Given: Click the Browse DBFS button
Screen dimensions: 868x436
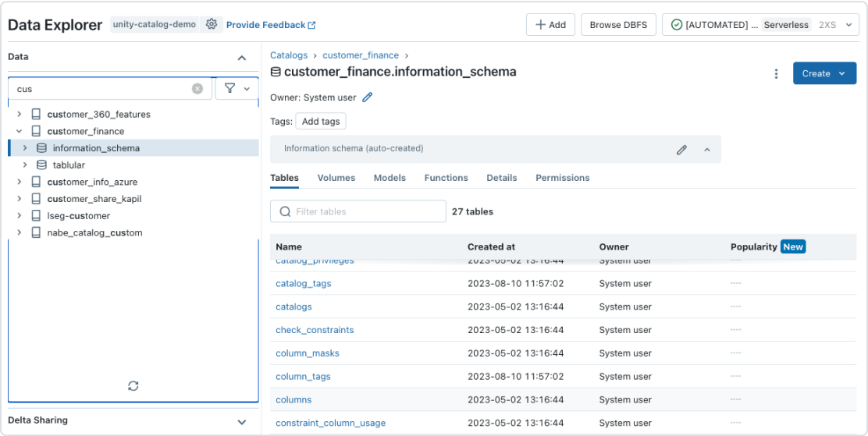Looking at the screenshot, I should pyautogui.click(x=618, y=25).
